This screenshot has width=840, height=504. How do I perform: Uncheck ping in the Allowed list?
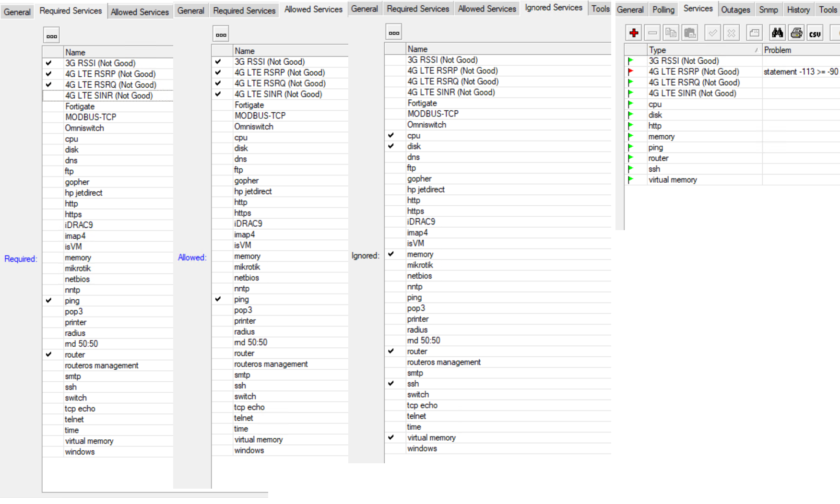tap(218, 299)
